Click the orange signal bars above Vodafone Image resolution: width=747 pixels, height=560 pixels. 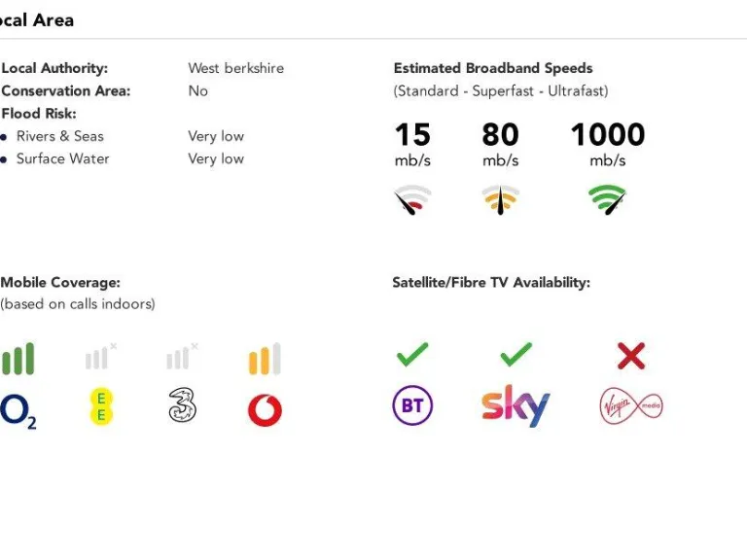(265, 359)
